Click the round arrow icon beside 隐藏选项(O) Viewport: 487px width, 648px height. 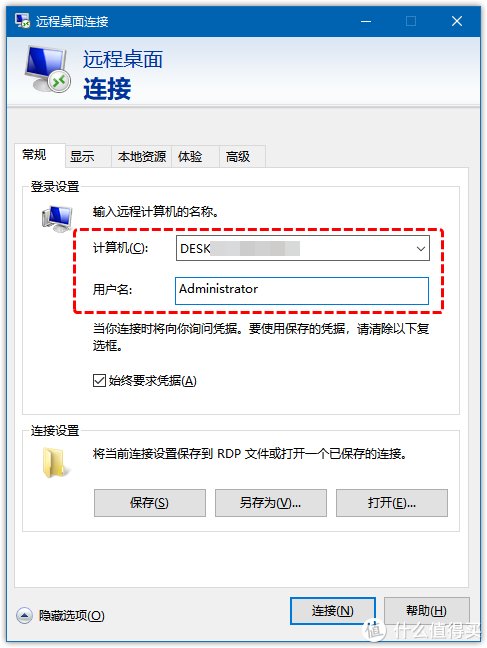(x=24, y=615)
